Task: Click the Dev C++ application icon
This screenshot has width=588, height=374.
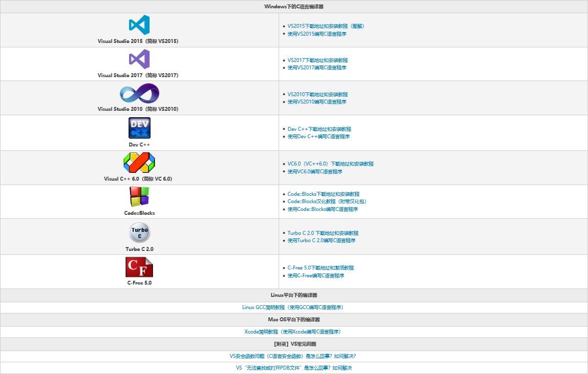Action: pyautogui.click(x=139, y=128)
